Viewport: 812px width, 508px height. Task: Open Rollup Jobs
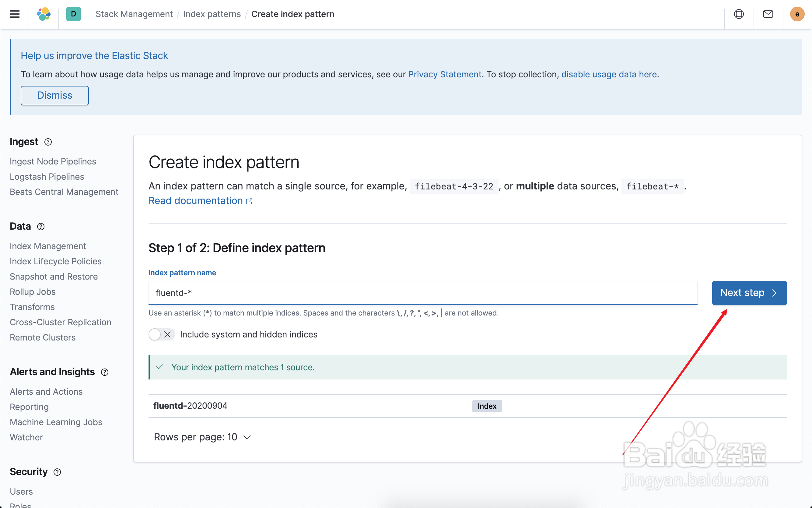[x=33, y=292]
